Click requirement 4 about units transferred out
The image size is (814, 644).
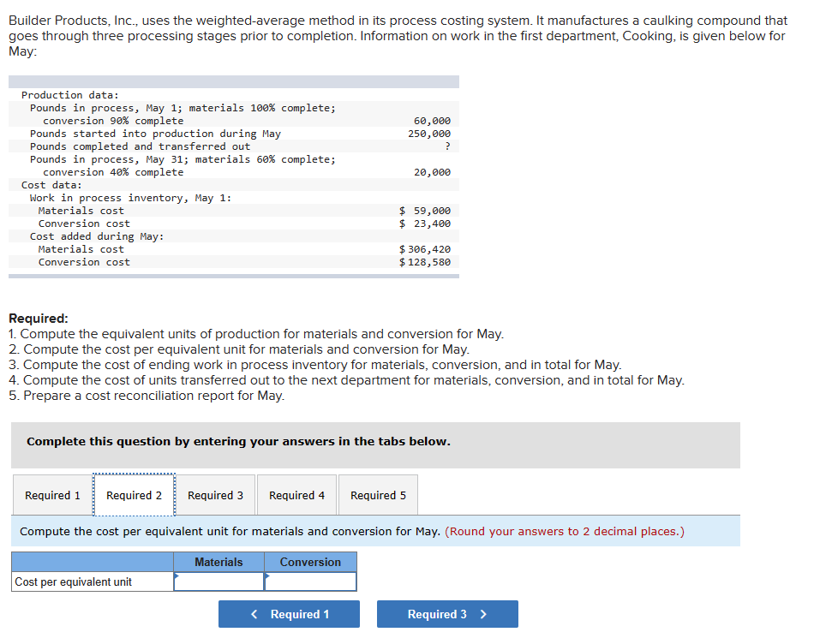[347, 380]
